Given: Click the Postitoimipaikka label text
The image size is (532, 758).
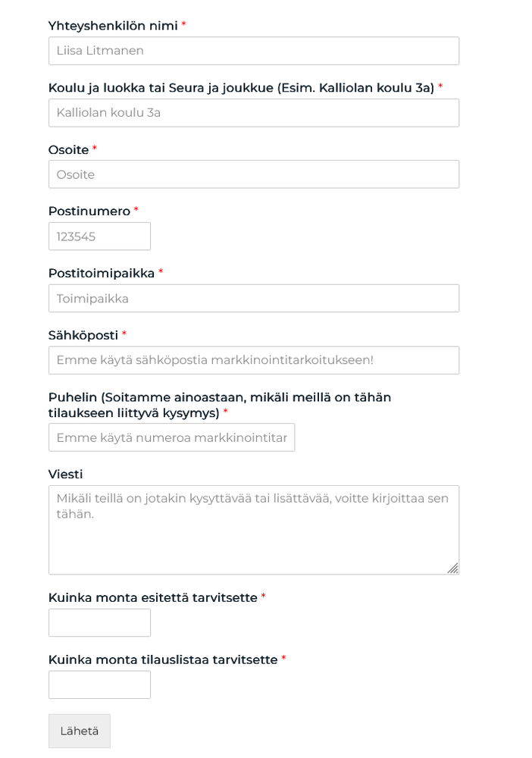Looking at the screenshot, I should [x=101, y=274].
